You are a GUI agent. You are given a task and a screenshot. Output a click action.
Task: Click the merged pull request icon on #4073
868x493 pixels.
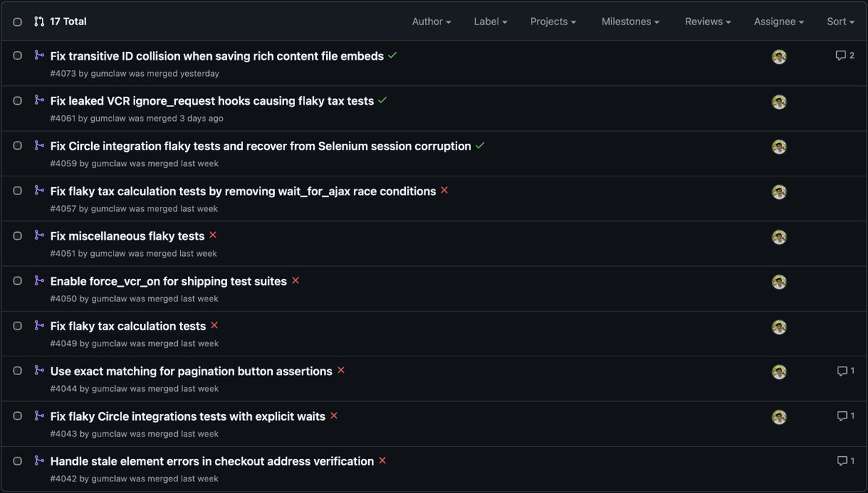coord(38,56)
